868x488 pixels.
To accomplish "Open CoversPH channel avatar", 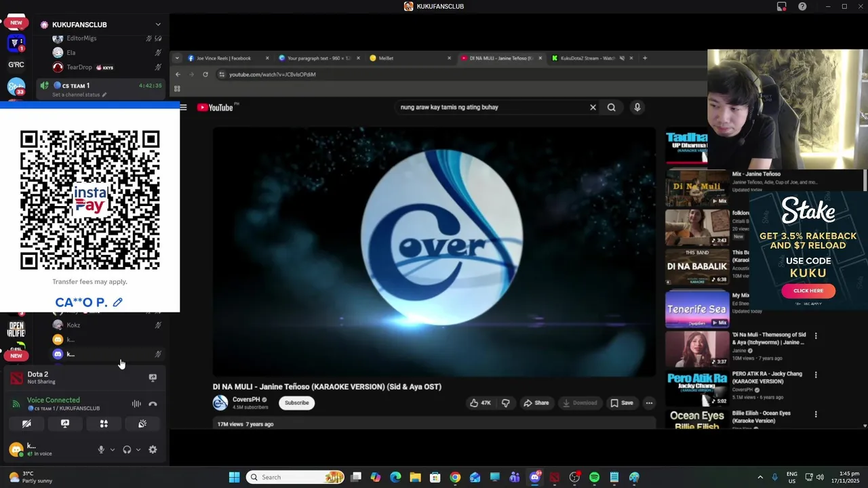I will point(220,403).
